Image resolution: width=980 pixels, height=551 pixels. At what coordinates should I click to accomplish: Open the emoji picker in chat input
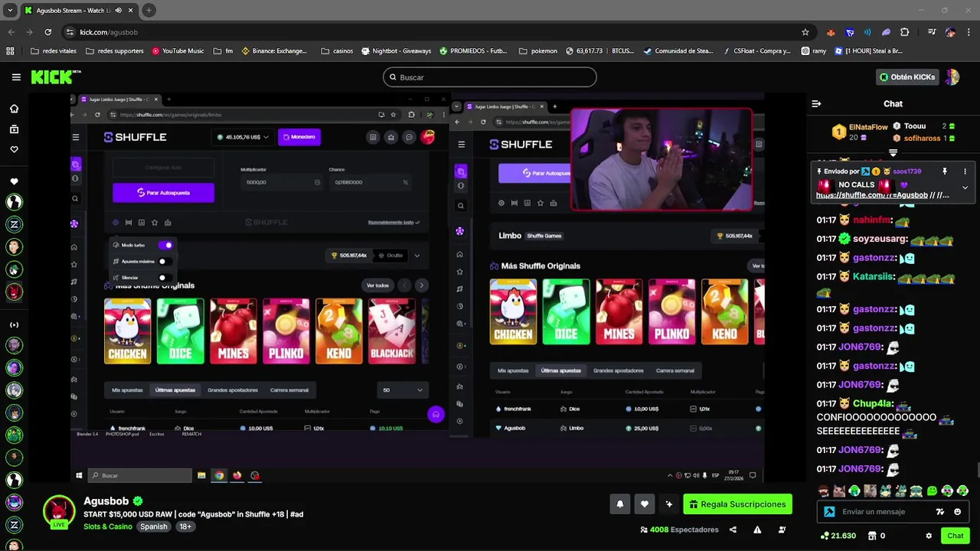(958, 512)
